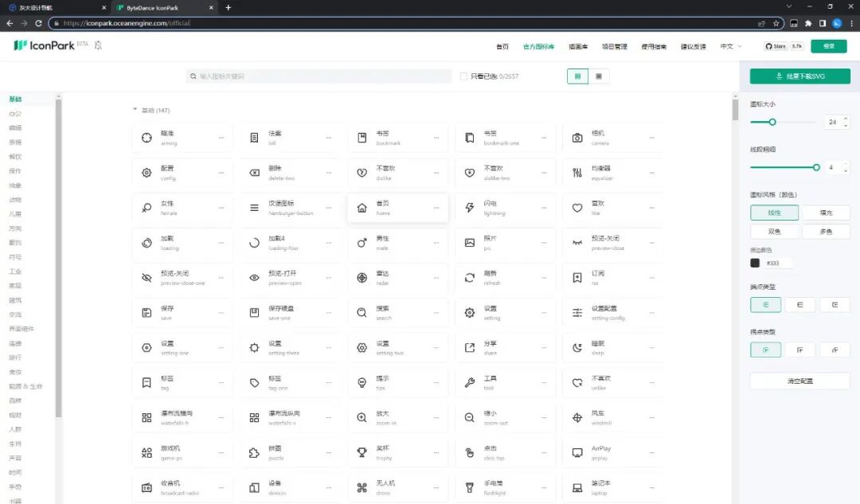Pick the rss subscription icon
This screenshot has height=504, width=860.
tap(577, 278)
